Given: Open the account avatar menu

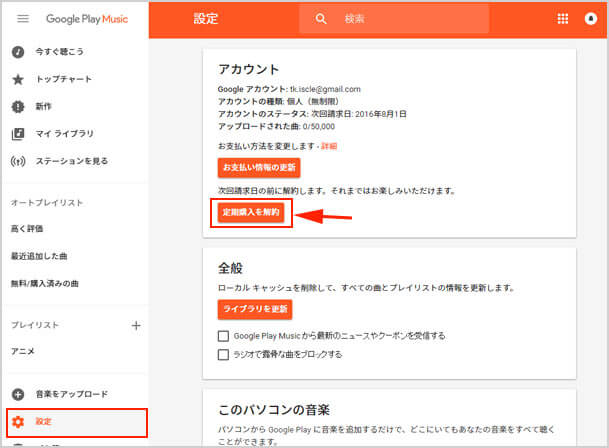Looking at the screenshot, I should 591,19.
